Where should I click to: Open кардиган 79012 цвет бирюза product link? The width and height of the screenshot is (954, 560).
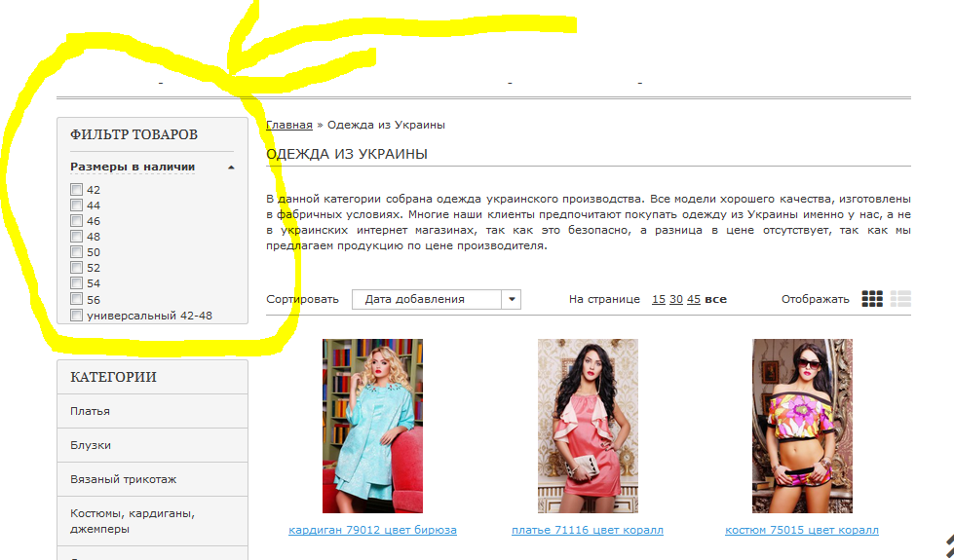pos(372,530)
